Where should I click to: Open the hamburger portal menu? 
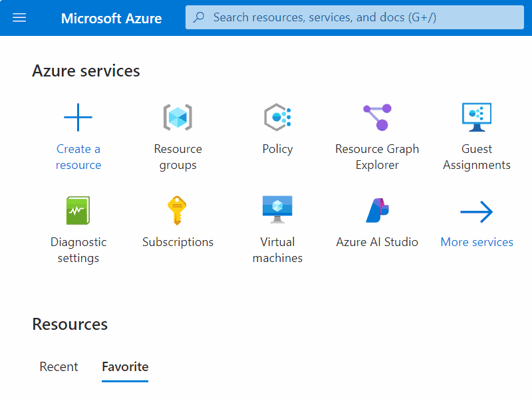coord(19,18)
